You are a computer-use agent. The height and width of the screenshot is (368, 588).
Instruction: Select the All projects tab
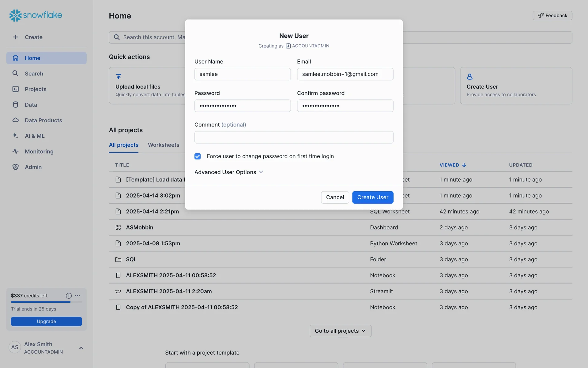click(x=123, y=145)
